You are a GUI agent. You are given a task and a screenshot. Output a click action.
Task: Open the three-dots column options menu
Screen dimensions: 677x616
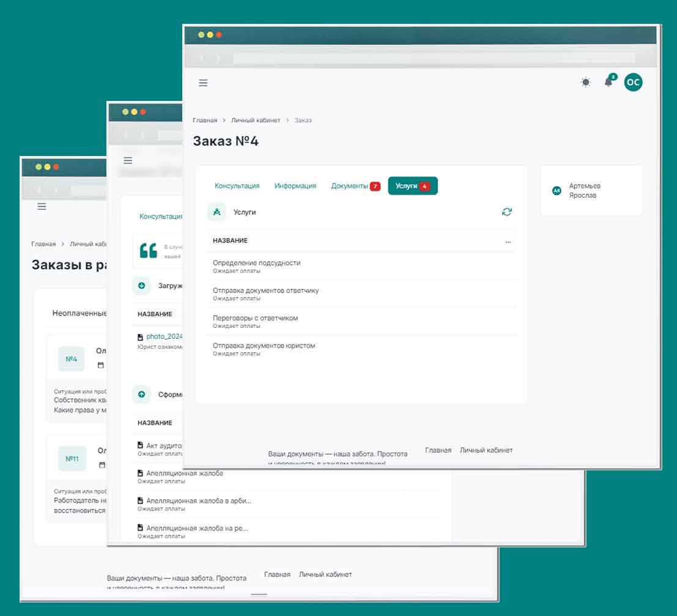[508, 242]
